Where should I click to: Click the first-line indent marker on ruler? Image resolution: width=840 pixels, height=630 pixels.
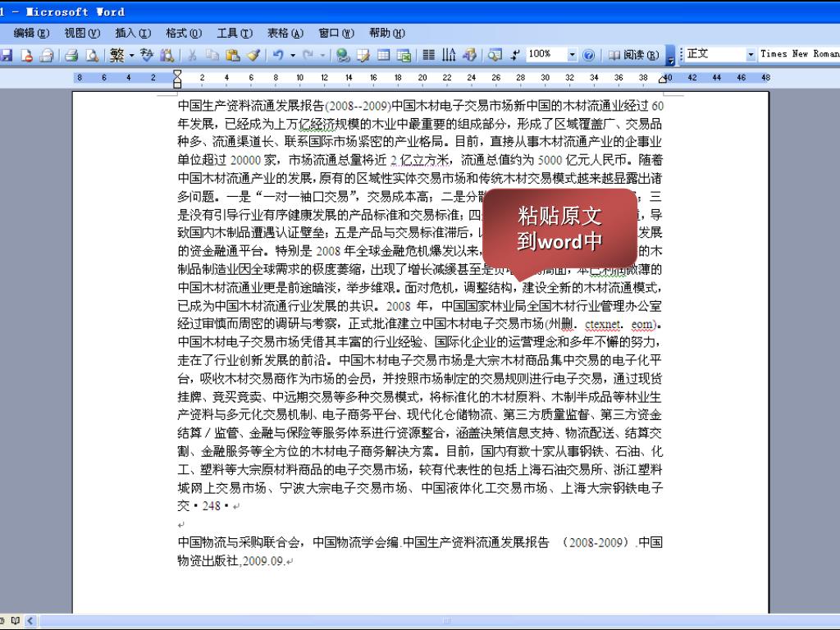[x=177, y=73]
